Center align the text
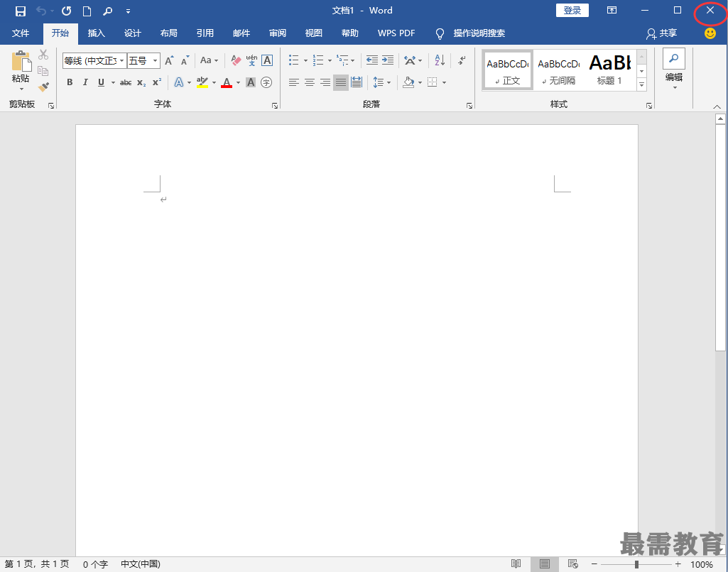This screenshot has height=572, width=728. click(x=309, y=82)
